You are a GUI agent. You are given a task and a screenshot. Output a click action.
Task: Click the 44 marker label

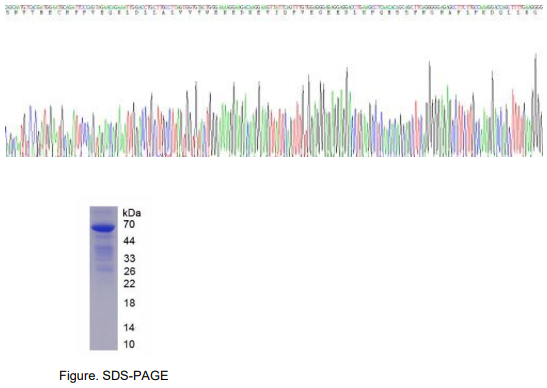click(x=129, y=241)
